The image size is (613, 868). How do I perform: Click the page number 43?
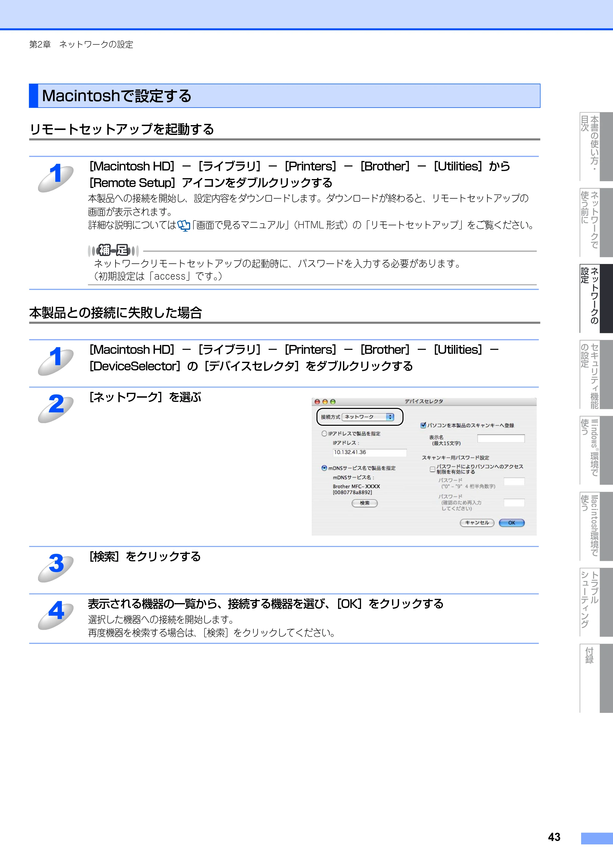pyautogui.click(x=554, y=837)
